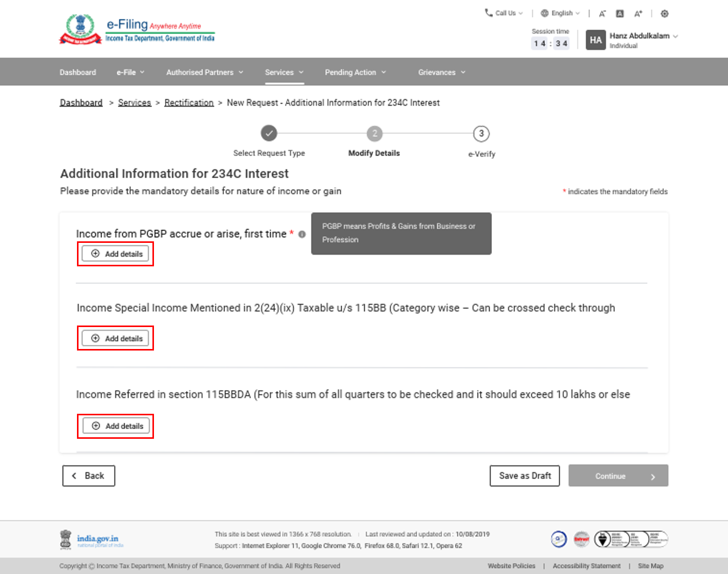The height and width of the screenshot is (574, 728).
Task: Click the e-Verify step circle
Action: (481, 133)
